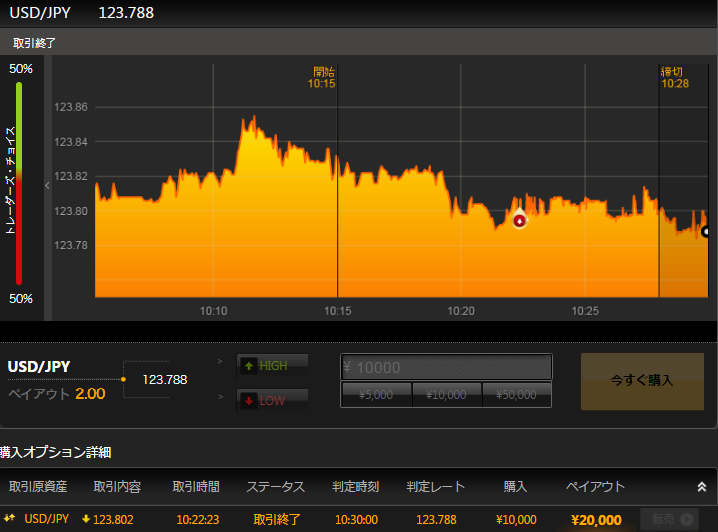Click the 取引終了 status label above chart
This screenshot has height=532, width=718.
(34, 43)
